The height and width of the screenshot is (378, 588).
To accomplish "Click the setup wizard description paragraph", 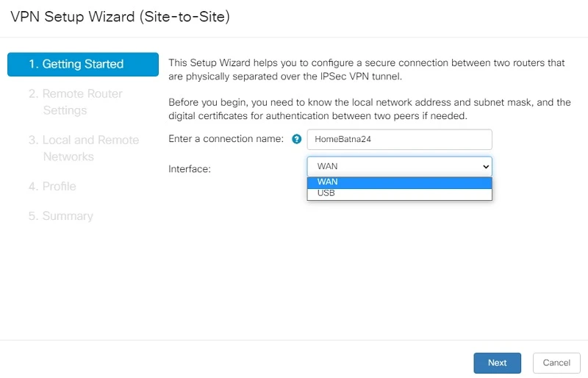I will [366, 69].
